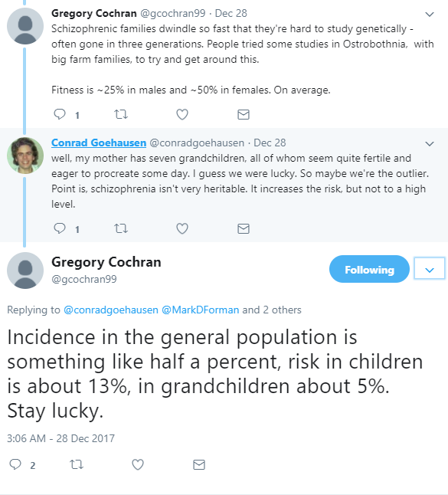
Task: Retweet Conrad Goehausen's tweet
Action: point(121,228)
